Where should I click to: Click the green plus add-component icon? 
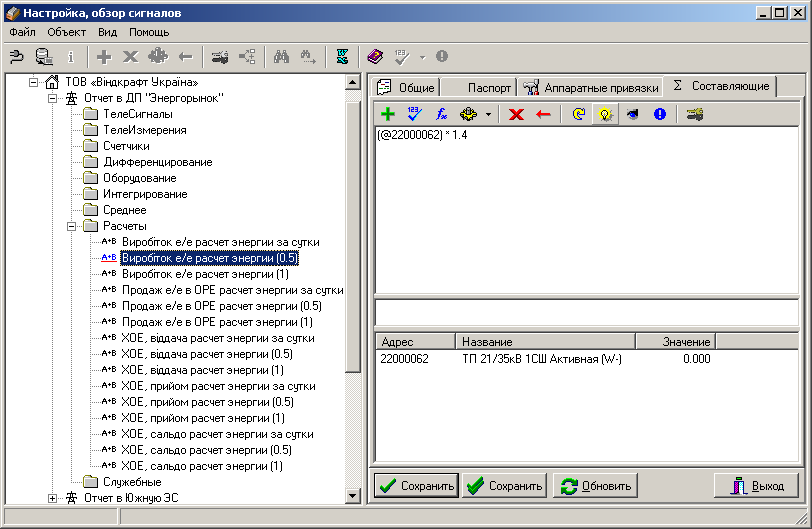click(387, 114)
